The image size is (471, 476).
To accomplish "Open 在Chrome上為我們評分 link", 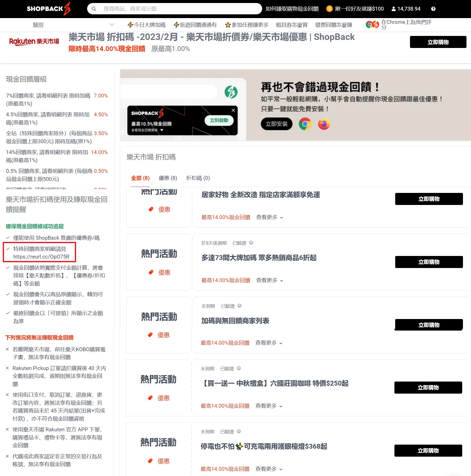I will click(406, 25).
